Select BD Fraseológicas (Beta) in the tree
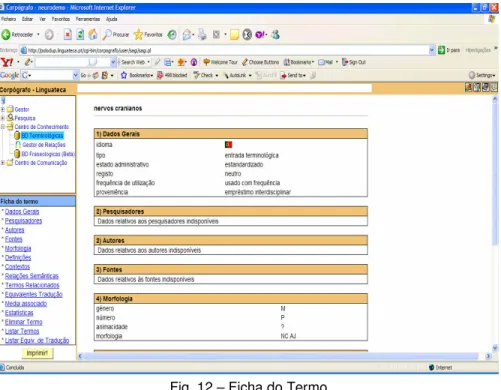This screenshot has width=501, height=390. 48,154
